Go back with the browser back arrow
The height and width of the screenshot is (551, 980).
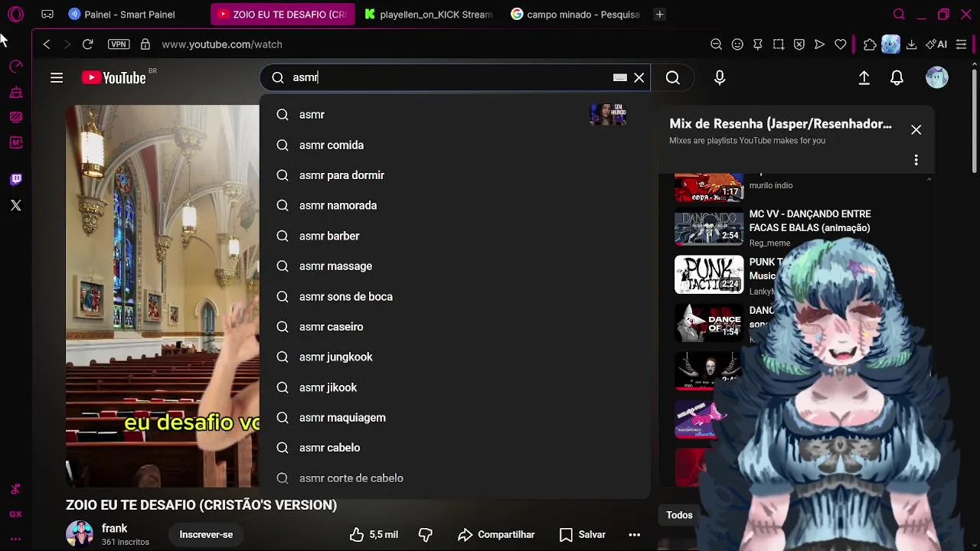click(x=47, y=44)
